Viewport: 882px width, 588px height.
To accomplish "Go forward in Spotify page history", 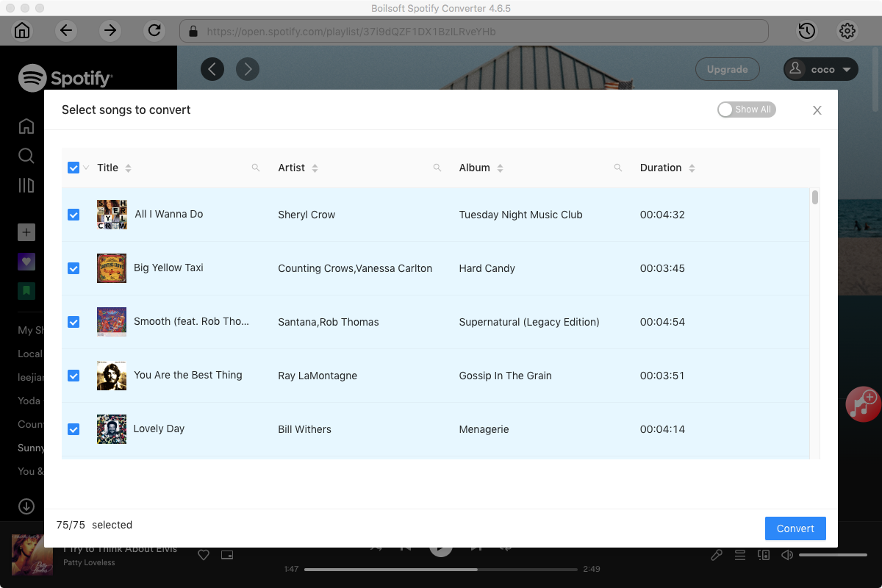I will pos(248,69).
